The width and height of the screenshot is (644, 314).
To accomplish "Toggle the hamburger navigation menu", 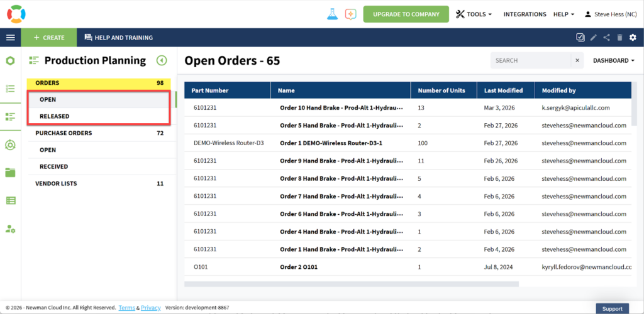I will 10,38.
